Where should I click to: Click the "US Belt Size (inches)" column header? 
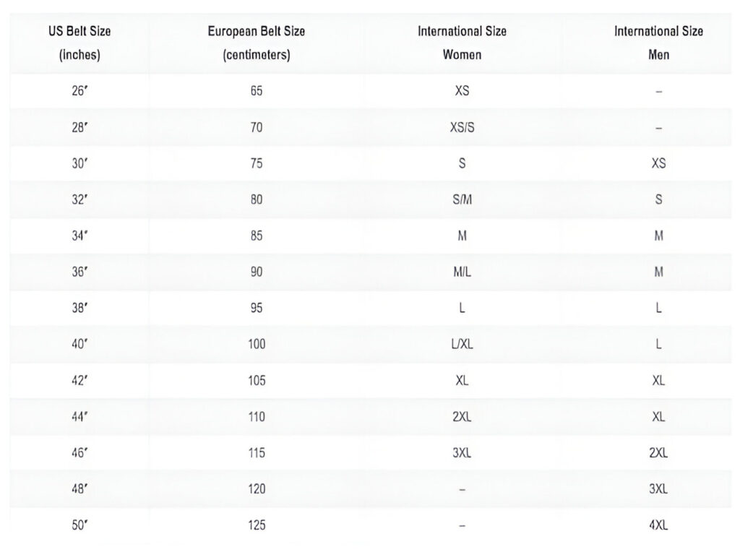79,43
